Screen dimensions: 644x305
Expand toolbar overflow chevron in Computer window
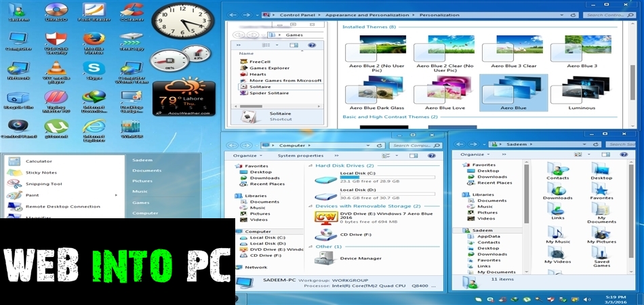(336, 156)
